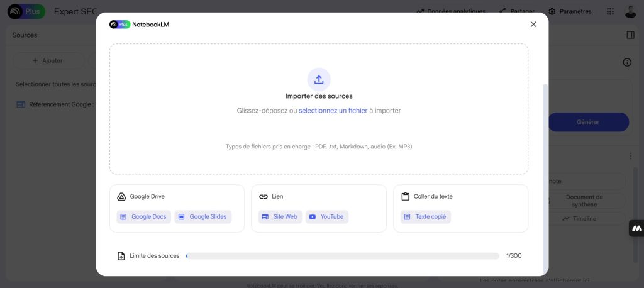Click the supported file types text
644x288 pixels.
(x=319, y=147)
